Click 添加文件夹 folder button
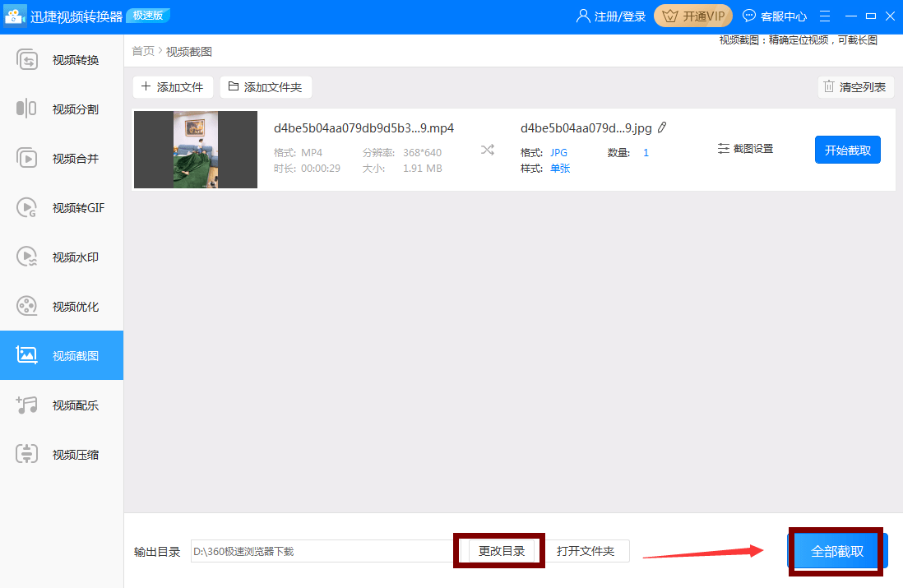 coord(266,87)
